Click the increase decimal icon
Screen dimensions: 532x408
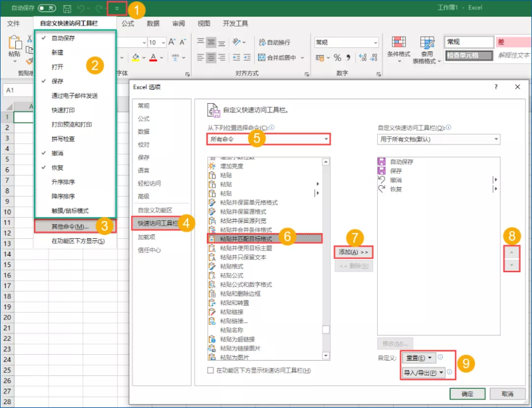362,57
